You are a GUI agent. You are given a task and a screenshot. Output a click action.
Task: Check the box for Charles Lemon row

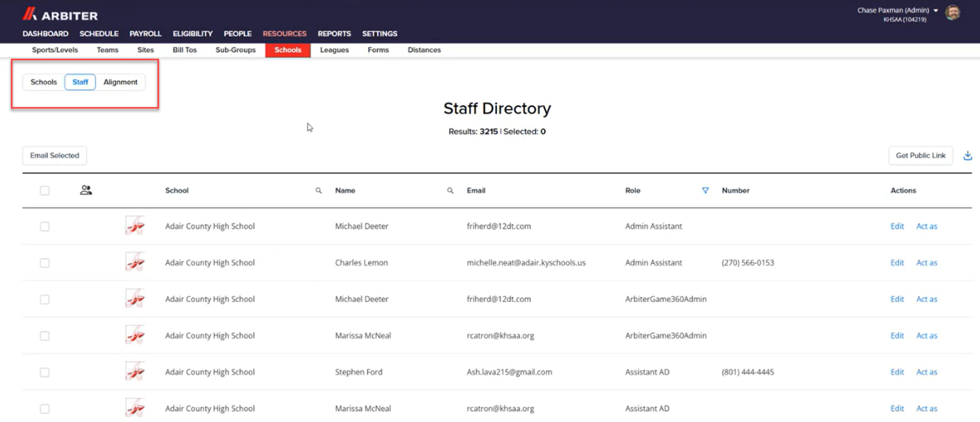(45, 263)
